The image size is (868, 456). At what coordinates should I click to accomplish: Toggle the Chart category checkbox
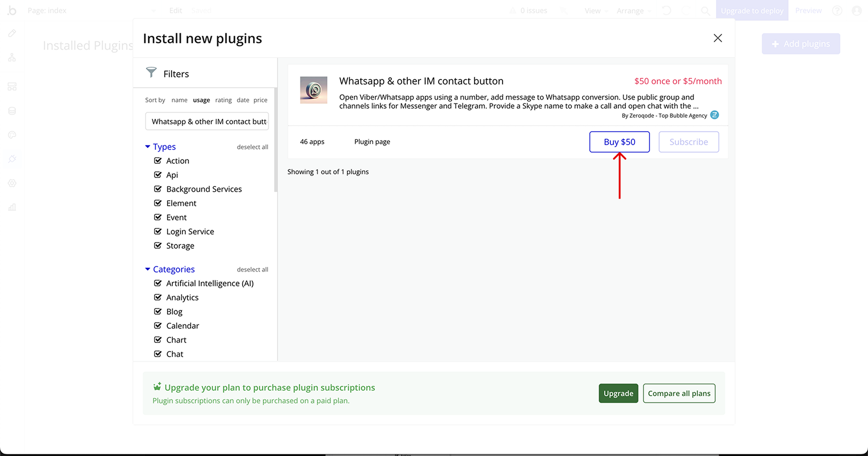(x=158, y=340)
